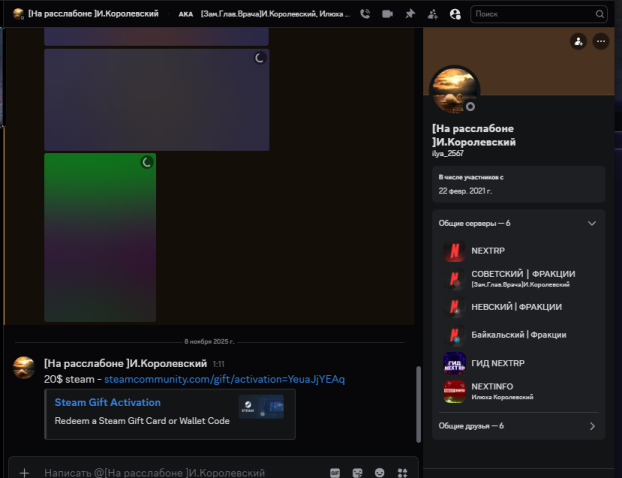Click the green image attachment thumbnail
The width and height of the screenshot is (622, 478).
point(100,237)
